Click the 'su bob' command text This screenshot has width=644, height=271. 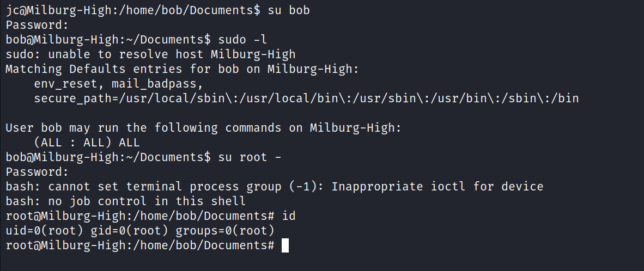288,10
